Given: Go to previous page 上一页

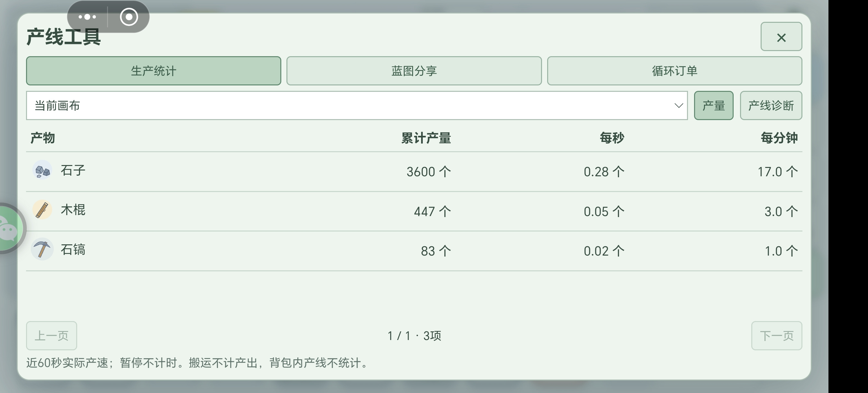Looking at the screenshot, I should (x=51, y=336).
